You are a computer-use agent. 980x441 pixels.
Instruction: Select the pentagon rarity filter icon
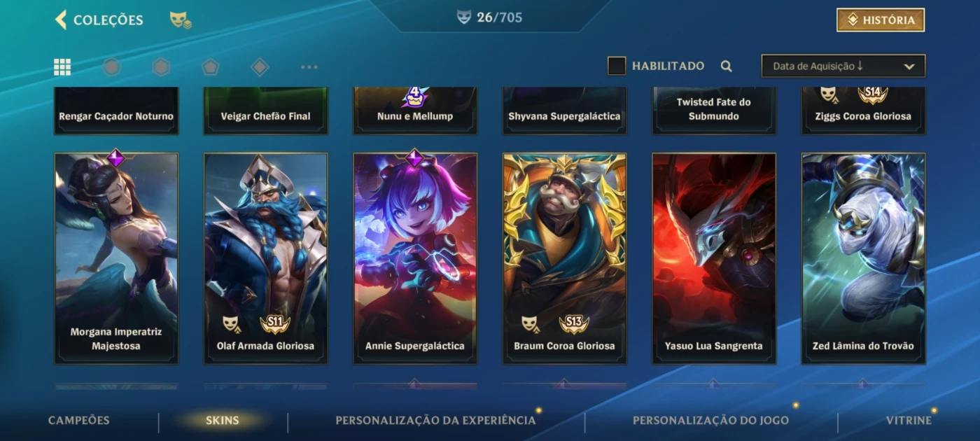click(211, 66)
